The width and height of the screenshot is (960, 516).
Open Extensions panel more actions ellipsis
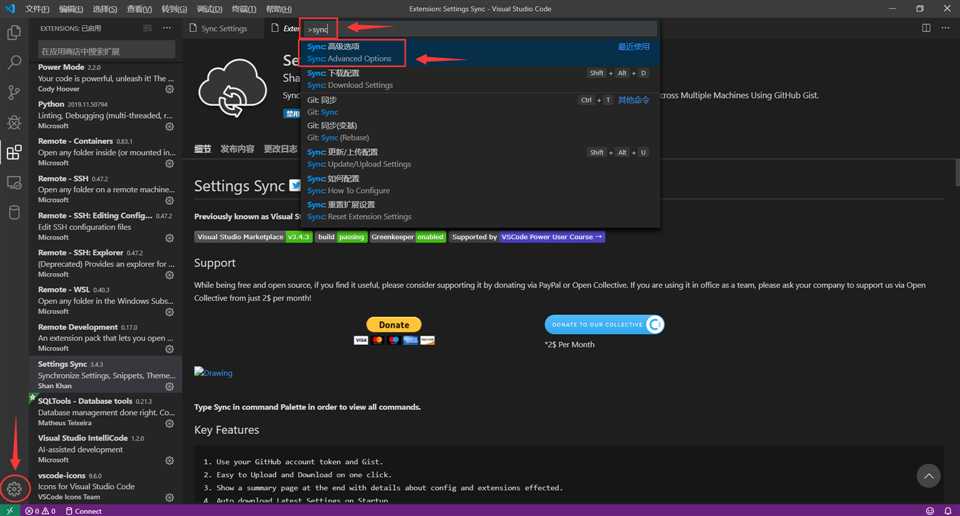coord(167,28)
